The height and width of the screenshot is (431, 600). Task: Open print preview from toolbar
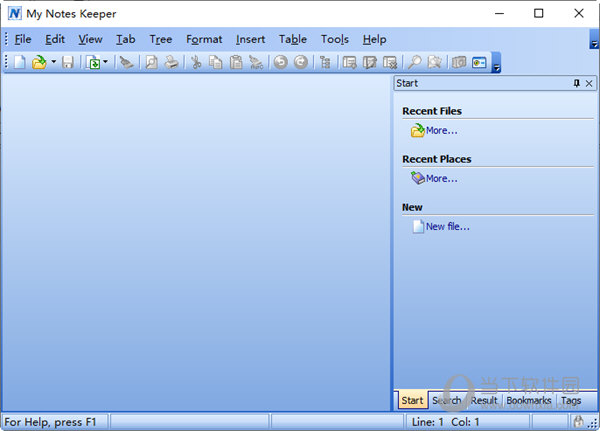[x=152, y=62]
